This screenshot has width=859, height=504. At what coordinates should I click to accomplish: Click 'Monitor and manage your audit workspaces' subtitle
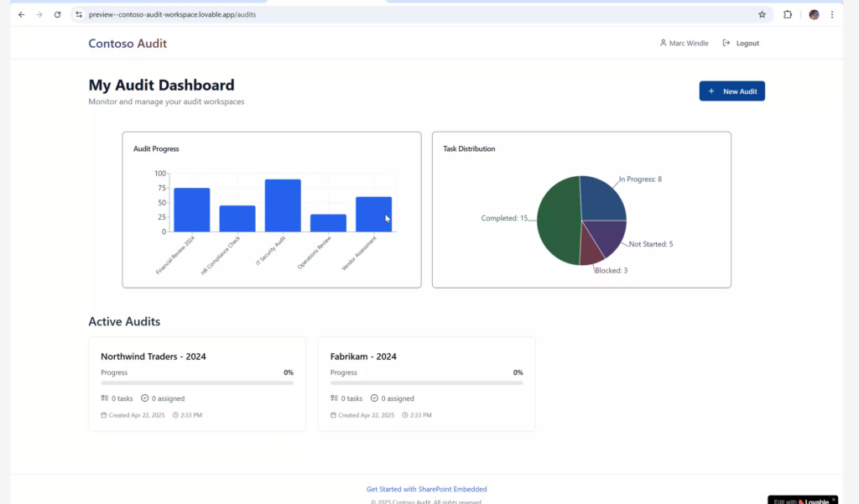(167, 102)
